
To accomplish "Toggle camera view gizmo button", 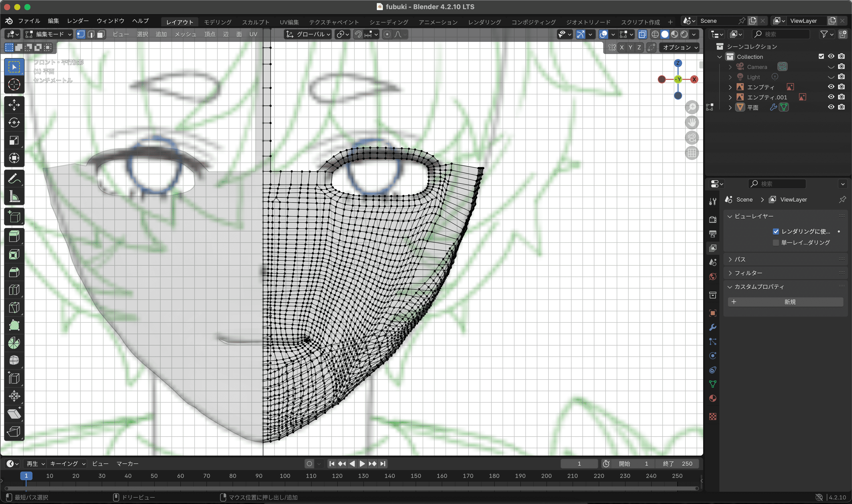I will 692,138.
